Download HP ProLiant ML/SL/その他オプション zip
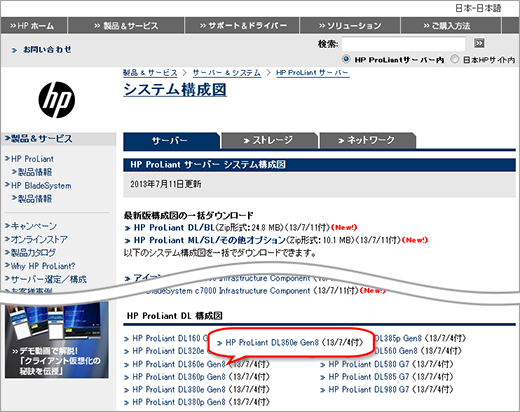Screen dimensions: 520x412 pyautogui.click(x=209, y=240)
